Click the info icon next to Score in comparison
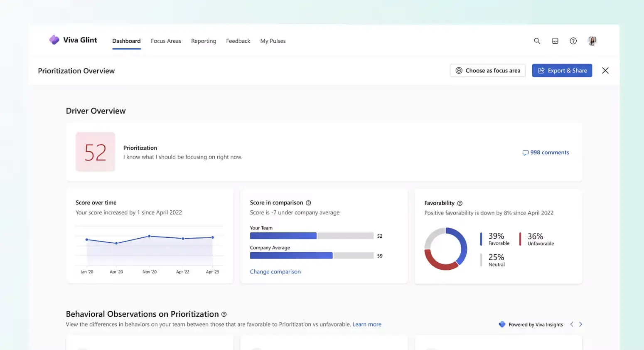 pyautogui.click(x=308, y=202)
